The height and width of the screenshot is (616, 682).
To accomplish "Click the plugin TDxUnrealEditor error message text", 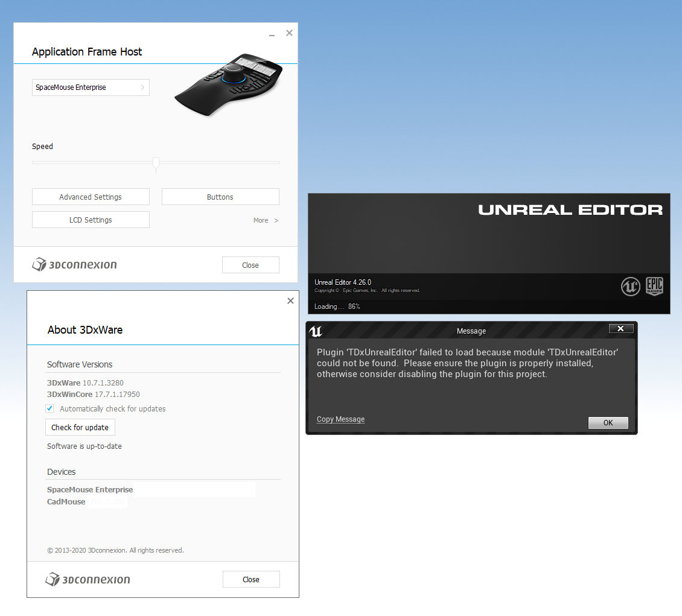I will coord(467,363).
